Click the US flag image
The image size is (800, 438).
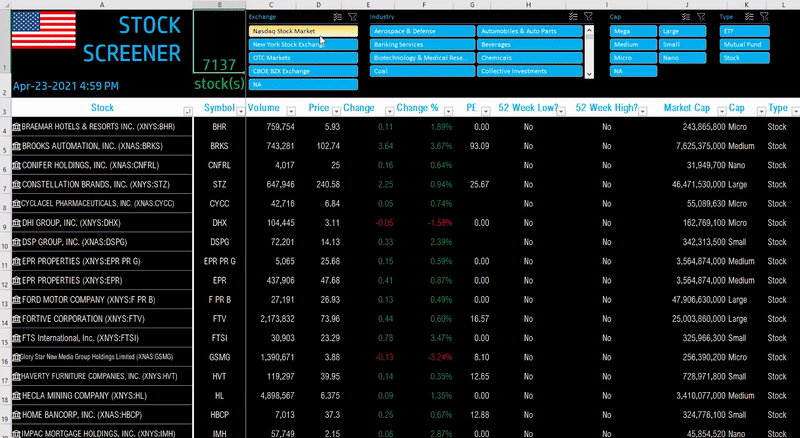point(44,30)
